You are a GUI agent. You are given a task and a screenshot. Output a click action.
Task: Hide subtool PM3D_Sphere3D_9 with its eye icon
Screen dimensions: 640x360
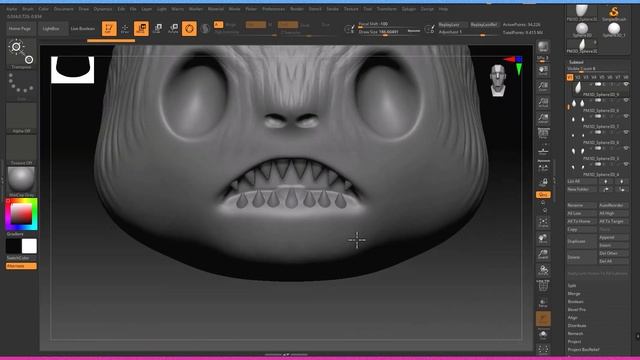click(x=626, y=84)
